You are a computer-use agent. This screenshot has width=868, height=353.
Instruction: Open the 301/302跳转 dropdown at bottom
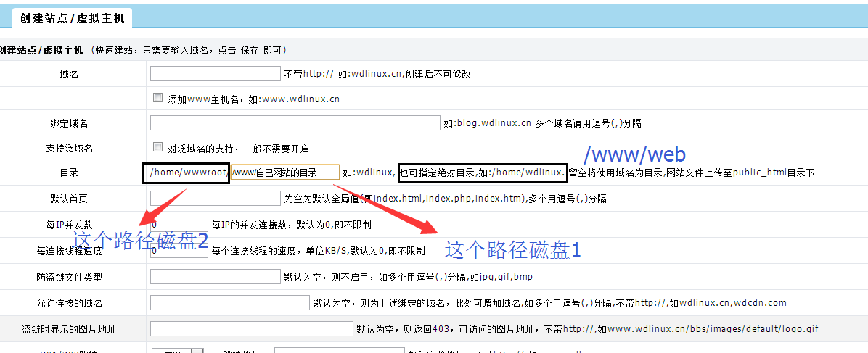tap(178, 351)
